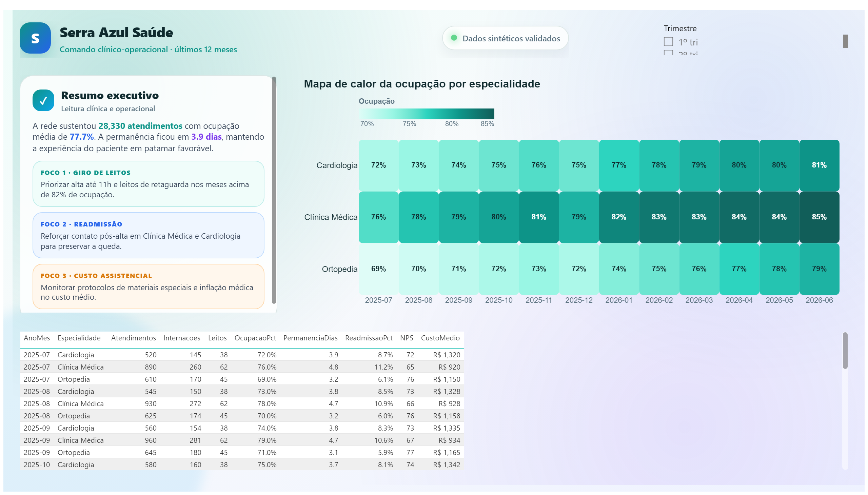Tick the 1º tri checkbox
This screenshot has width=868, height=495.
[x=668, y=41]
